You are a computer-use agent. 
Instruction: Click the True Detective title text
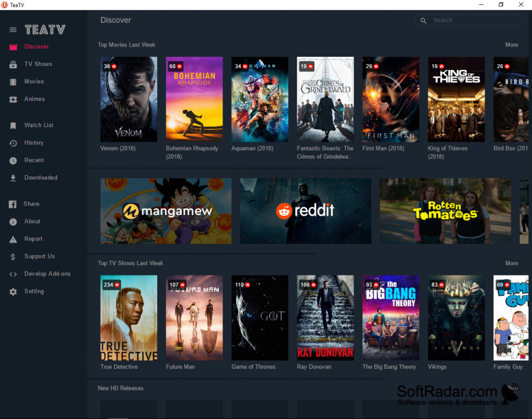click(x=119, y=367)
